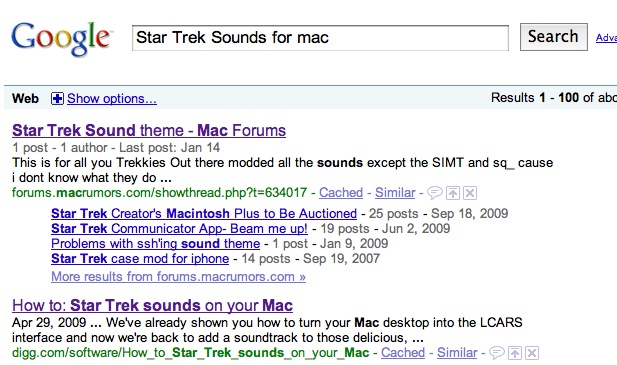Remove the digg result with X icon
Image resolution: width=617 pixels, height=365 pixels.
pyautogui.click(x=532, y=353)
